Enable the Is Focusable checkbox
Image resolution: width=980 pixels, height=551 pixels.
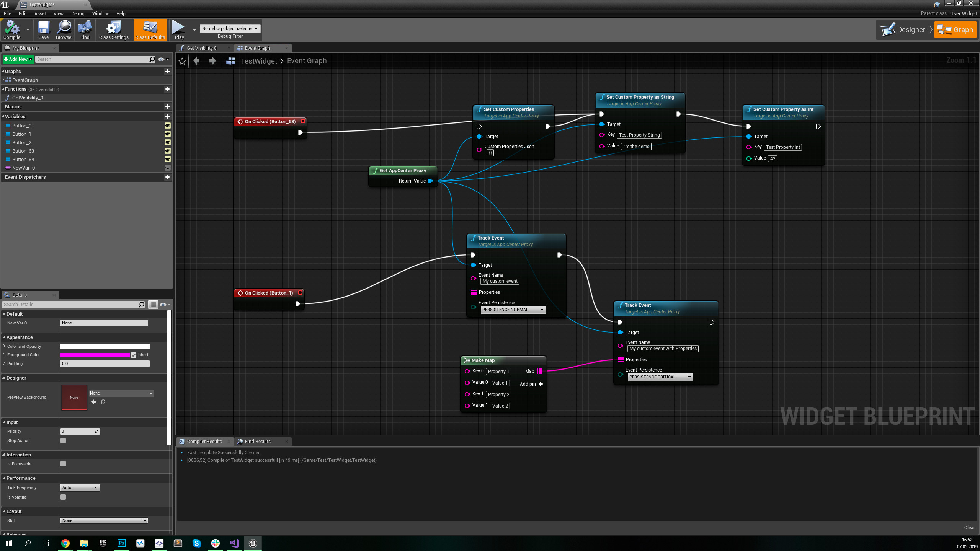pyautogui.click(x=63, y=464)
